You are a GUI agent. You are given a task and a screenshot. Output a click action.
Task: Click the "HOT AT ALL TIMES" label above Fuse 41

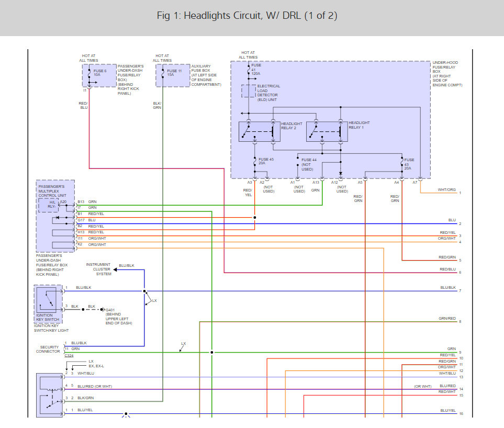click(x=248, y=55)
